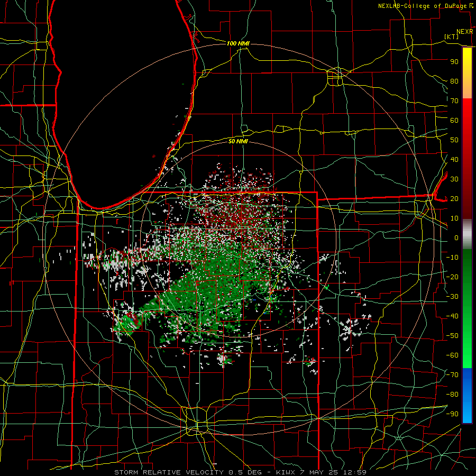Image resolution: width=476 pixels, height=476 pixels.
Task: Click the -20 value on velocity scale
Action: coord(452,277)
